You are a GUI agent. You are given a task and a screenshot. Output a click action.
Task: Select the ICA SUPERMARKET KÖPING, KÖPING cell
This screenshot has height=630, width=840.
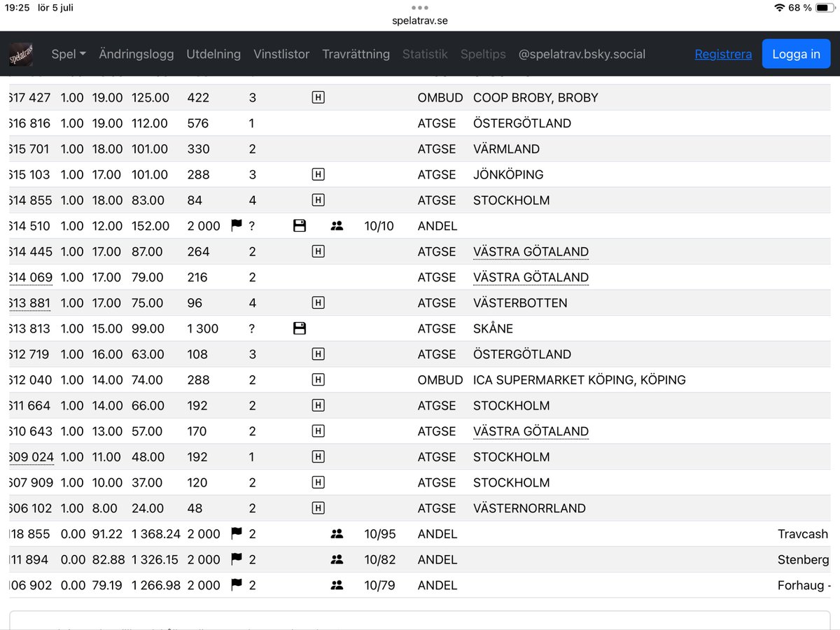580,380
